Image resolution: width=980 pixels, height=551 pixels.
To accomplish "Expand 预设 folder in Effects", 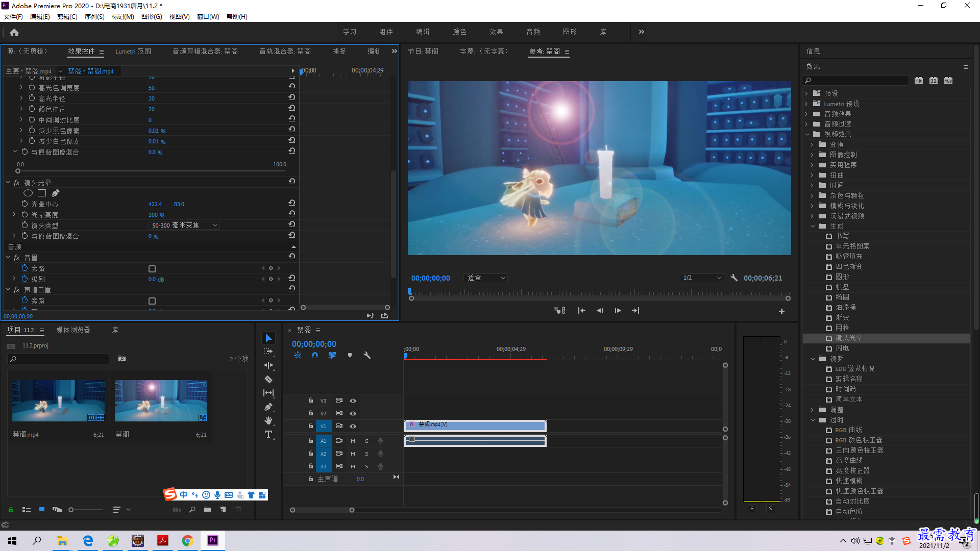I will click(x=806, y=94).
